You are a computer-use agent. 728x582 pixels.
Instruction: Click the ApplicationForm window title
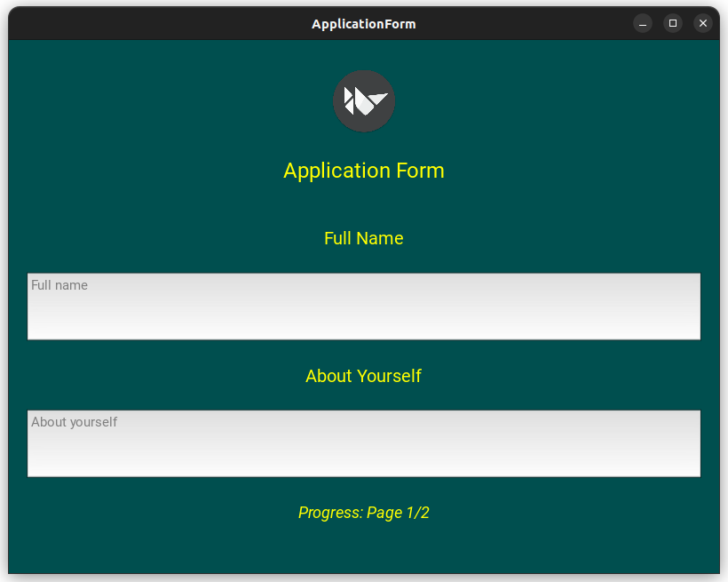tap(364, 24)
